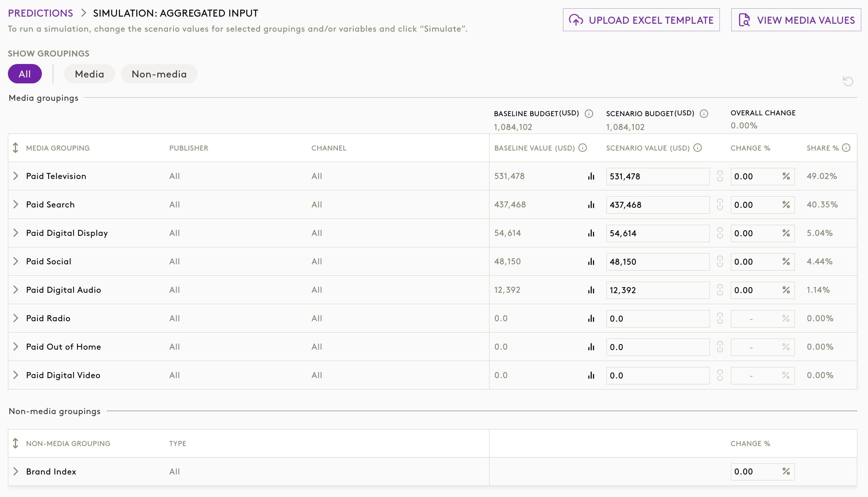Click the Share % info icon
Image resolution: width=868 pixels, height=497 pixels.
[x=846, y=148]
